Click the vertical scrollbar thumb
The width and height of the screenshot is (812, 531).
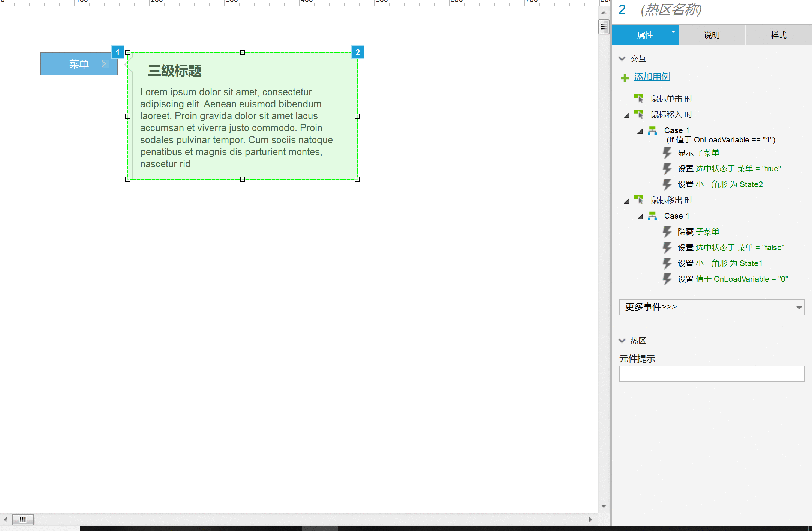click(x=604, y=26)
